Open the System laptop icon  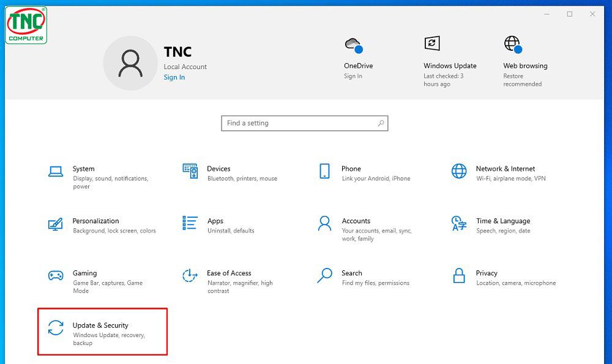pyautogui.click(x=56, y=171)
